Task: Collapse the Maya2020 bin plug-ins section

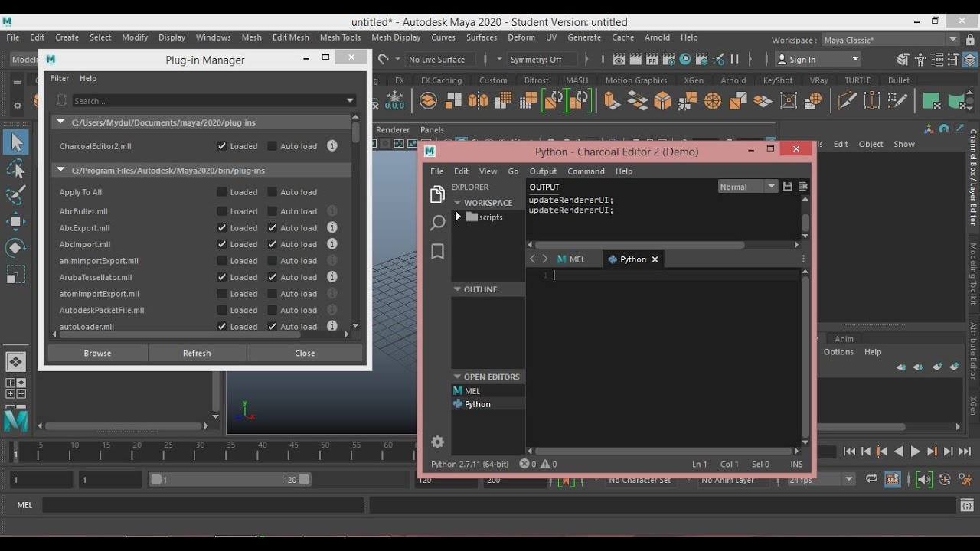Action: [60, 170]
